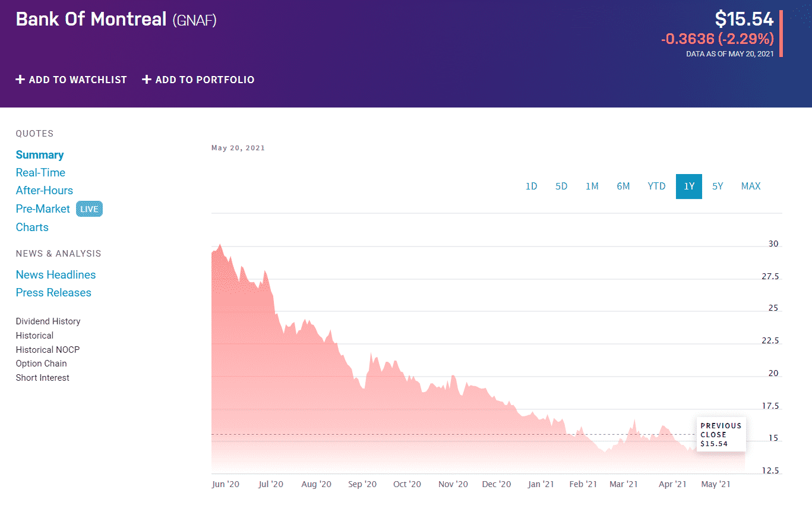Click the $15.54 current price

click(x=744, y=19)
